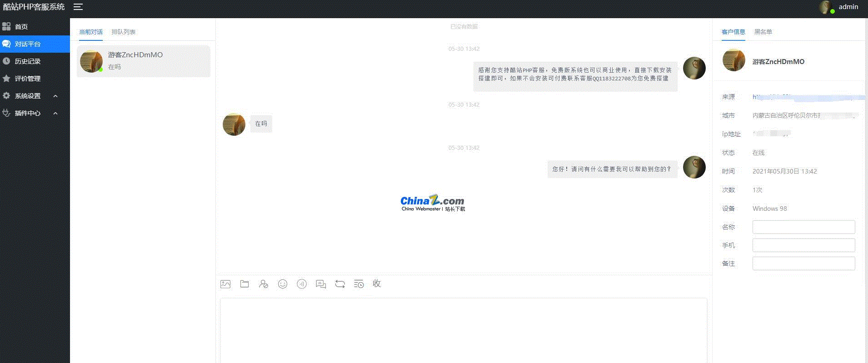Click the 备注 input field
Viewport: 868px width, 363px height.
803,264
